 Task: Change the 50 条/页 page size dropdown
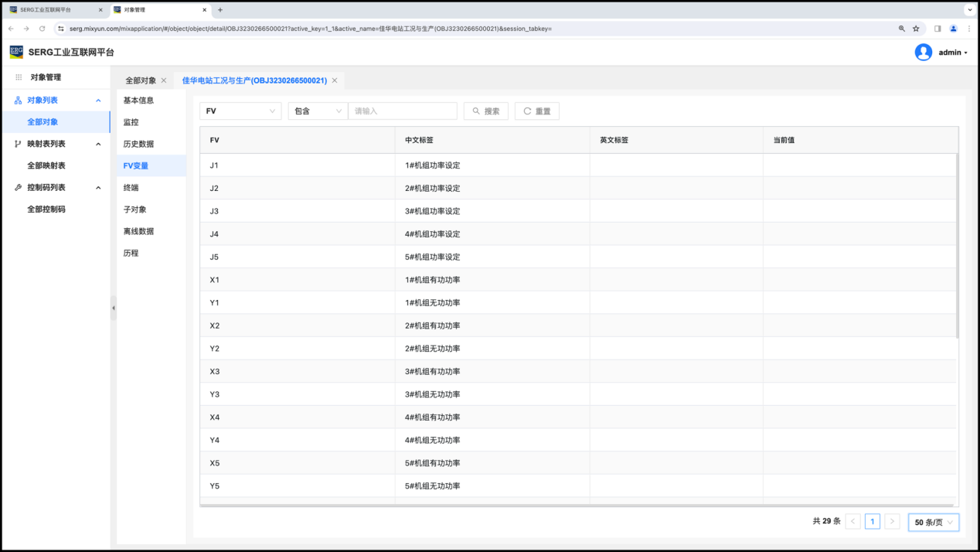pyautogui.click(x=934, y=522)
